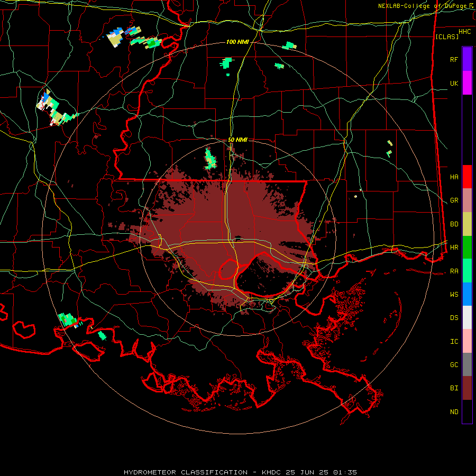Click the 50 NMI range ring label
Screen dimensions: 476x476
pos(237,140)
